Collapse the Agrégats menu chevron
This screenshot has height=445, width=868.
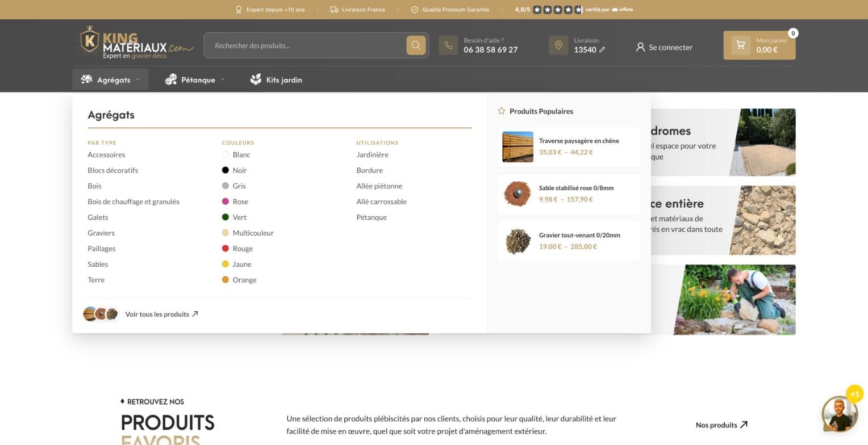pos(137,80)
